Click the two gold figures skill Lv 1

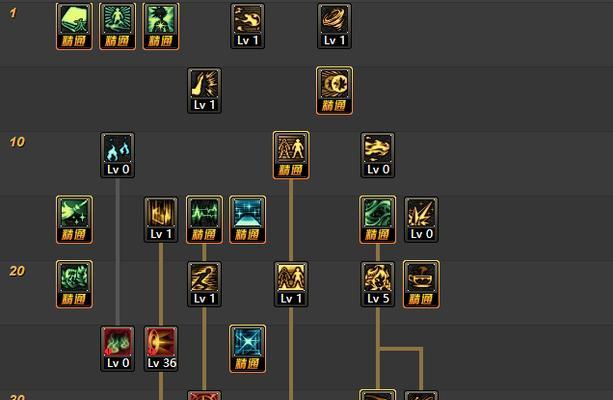click(x=291, y=284)
